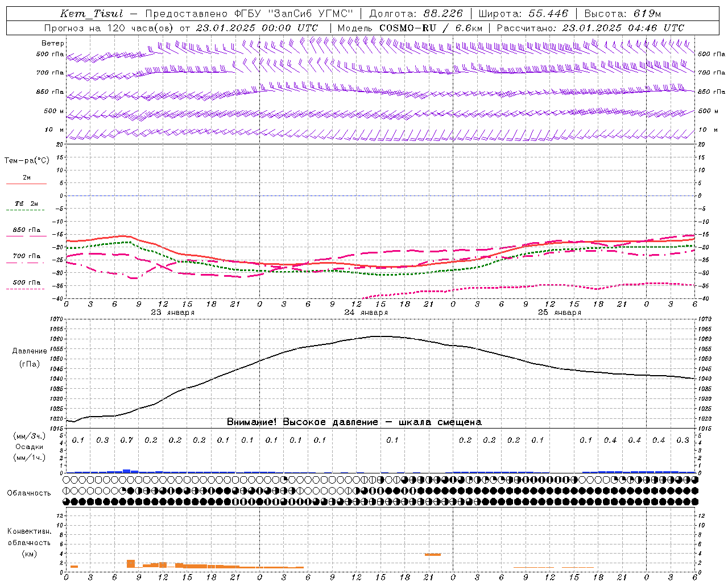Screen dimensions: 728x582
Task: Click 'Рассчитано: 23.01.2025 04:46 UTC' timestamp
Action: point(590,28)
